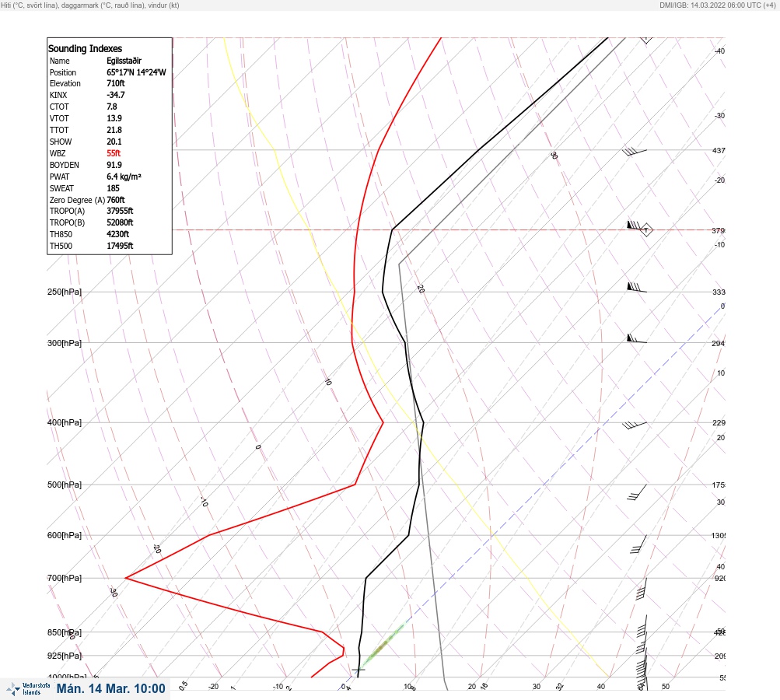Click the header text 'Hiti (°C, svört lína)...'
Screen dimensions: 780x700
coord(90,5)
